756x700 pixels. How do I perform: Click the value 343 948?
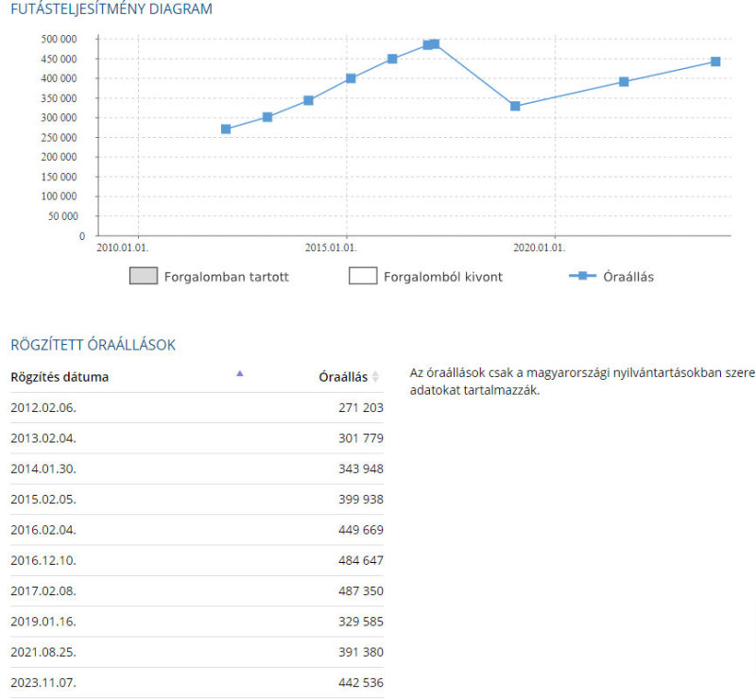pyautogui.click(x=361, y=469)
